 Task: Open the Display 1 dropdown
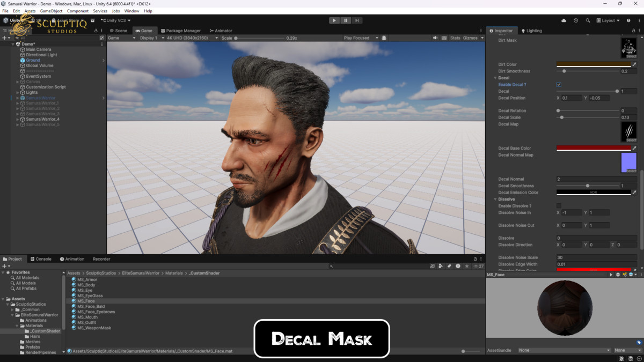[151, 38]
